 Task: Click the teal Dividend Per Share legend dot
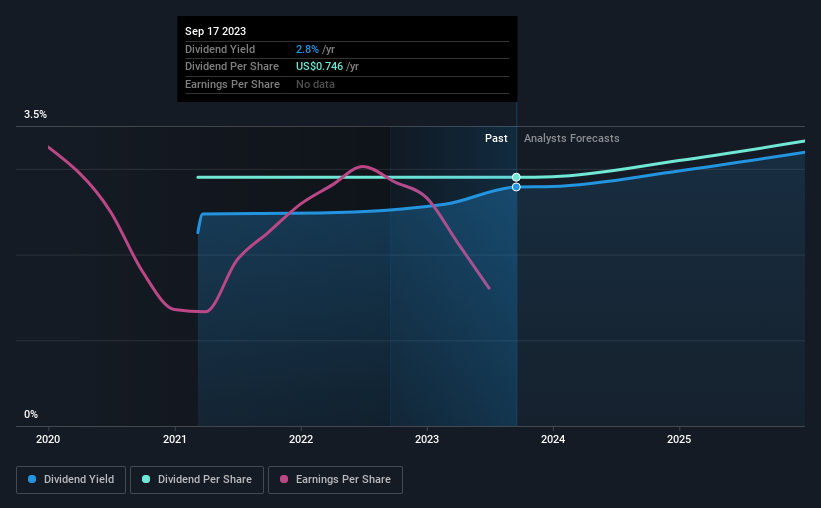click(x=146, y=479)
